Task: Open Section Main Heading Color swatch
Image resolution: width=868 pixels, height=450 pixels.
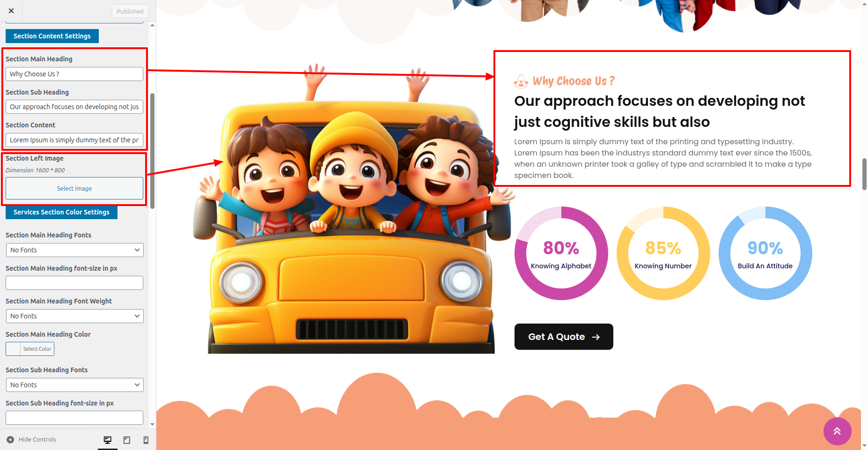Action: click(30, 349)
